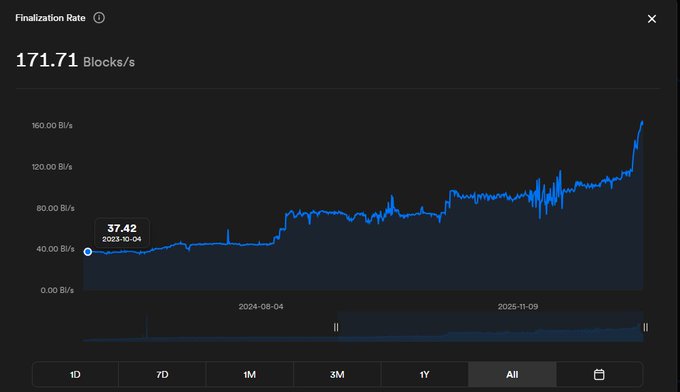This screenshot has width=680, height=392.
Task: Click the highlighted data point marker
Action: coord(88,252)
